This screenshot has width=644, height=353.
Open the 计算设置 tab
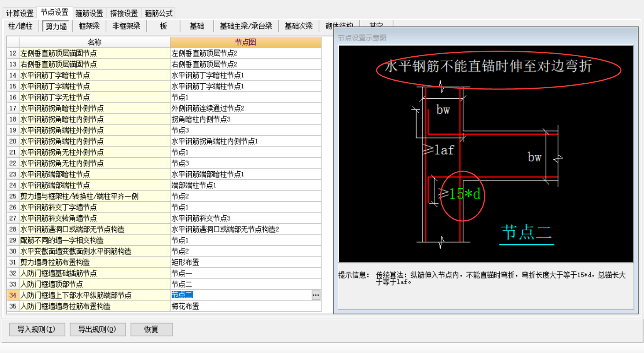point(20,13)
